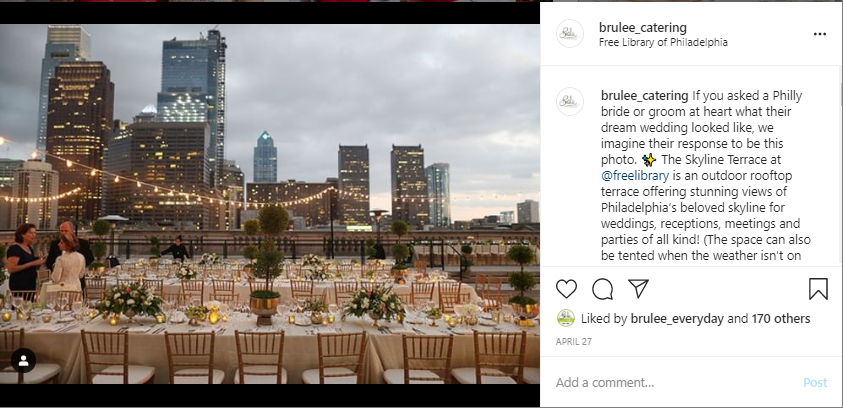Like the post with the heart icon

click(566, 289)
